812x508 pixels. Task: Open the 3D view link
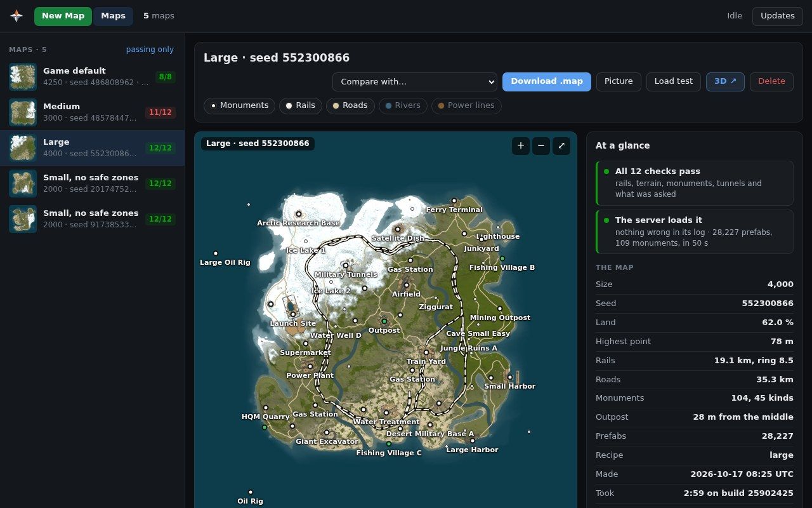pyautogui.click(x=725, y=81)
